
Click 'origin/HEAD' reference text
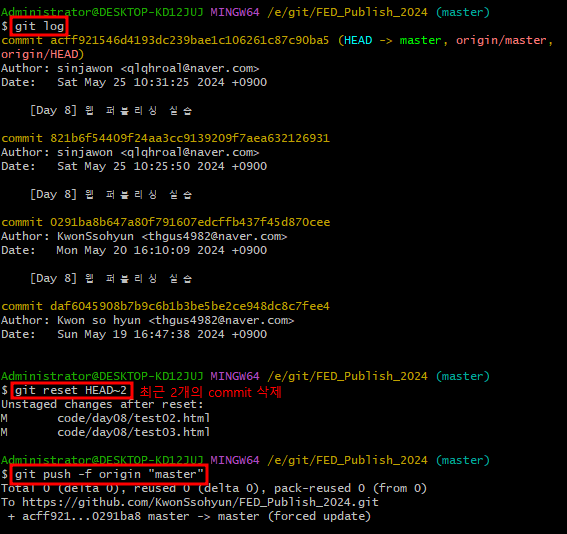pyautogui.click(x=40, y=54)
